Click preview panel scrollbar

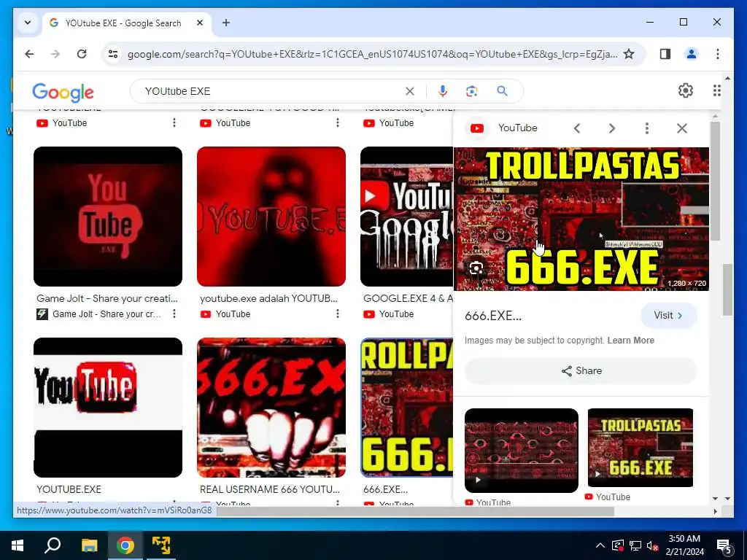(x=715, y=181)
